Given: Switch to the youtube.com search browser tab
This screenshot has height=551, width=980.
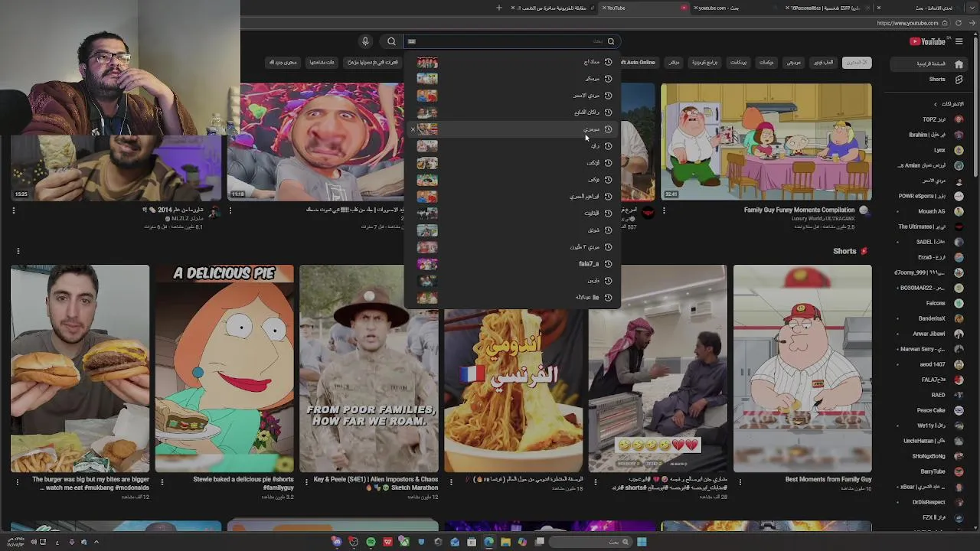Looking at the screenshot, I should click(x=735, y=8).
